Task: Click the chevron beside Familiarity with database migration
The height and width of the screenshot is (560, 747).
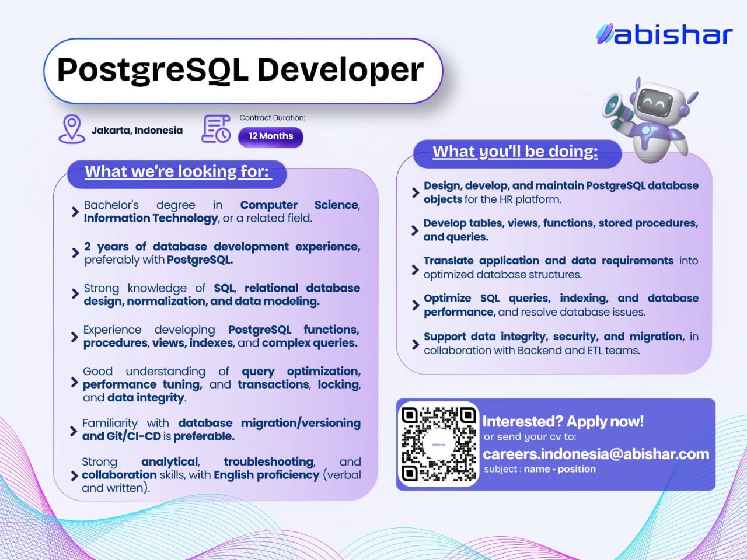Action: pos(74,431)
